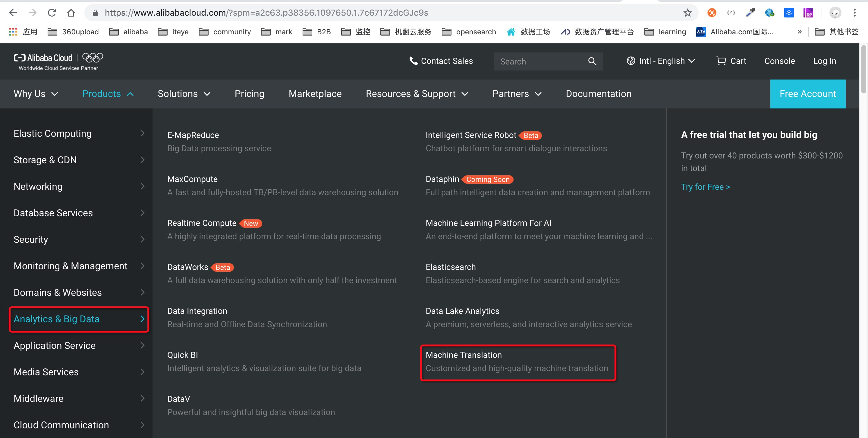Open Chrome three-dot menu

click(854, 13)
